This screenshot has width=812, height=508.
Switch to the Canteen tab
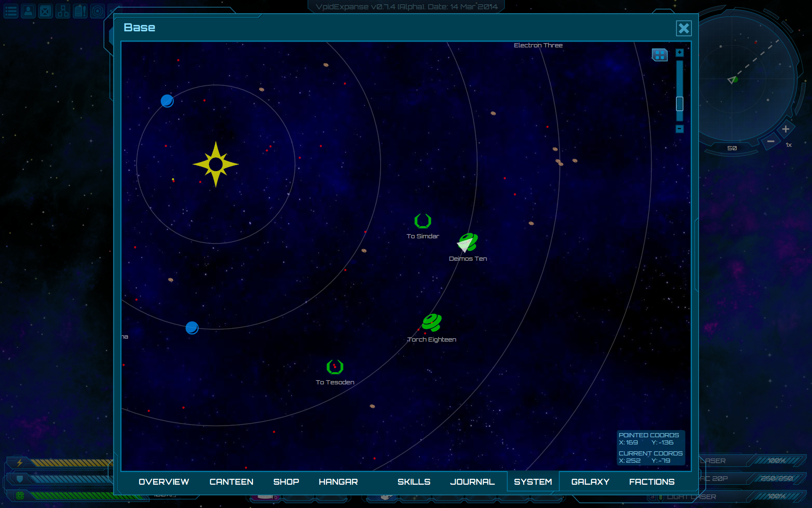231,482
